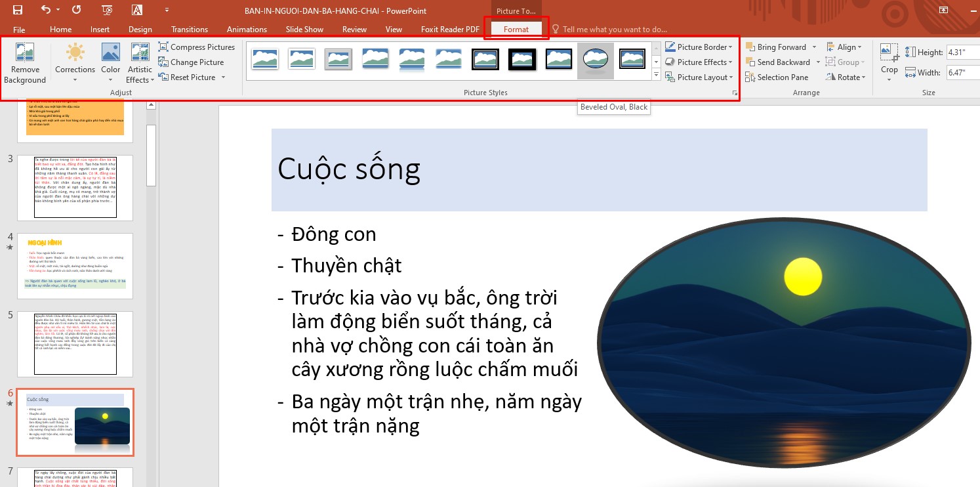Click the Tell me what you want field
980x487 pixels.
tap(613, 29)
